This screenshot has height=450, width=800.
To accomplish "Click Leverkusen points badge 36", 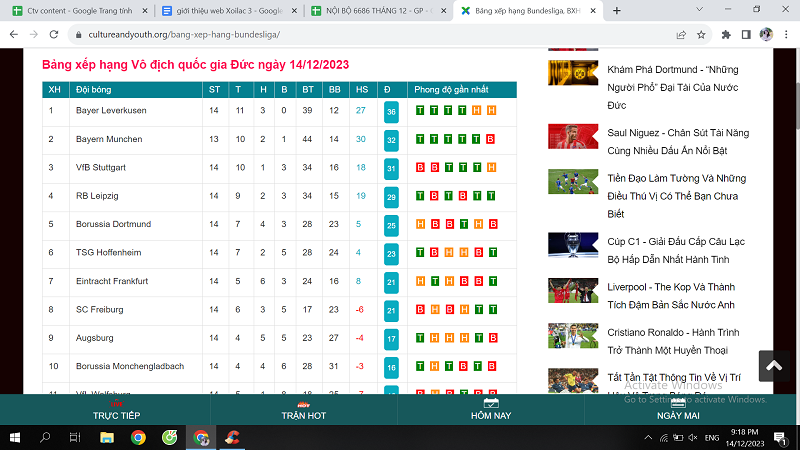I will click(391, 112).
